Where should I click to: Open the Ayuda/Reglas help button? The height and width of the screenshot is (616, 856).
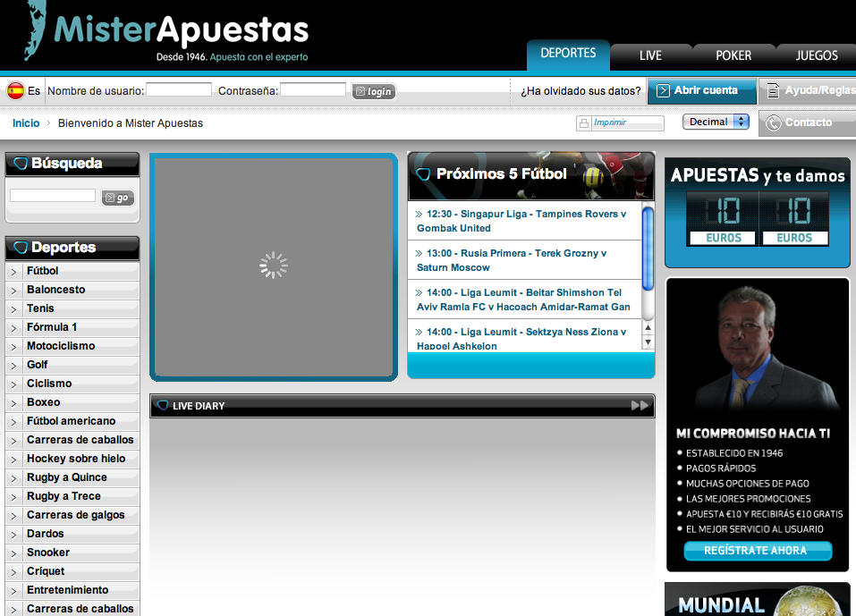(808, 90)
